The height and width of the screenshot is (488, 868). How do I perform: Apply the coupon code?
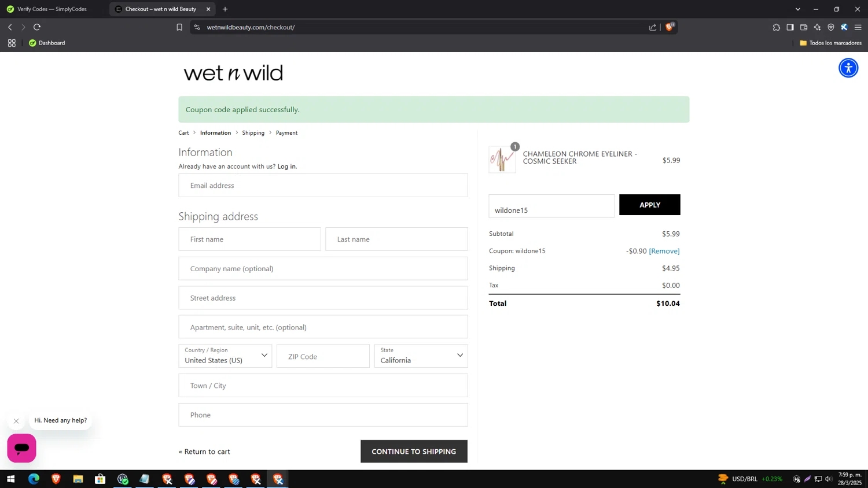click(x=650, y=205)
